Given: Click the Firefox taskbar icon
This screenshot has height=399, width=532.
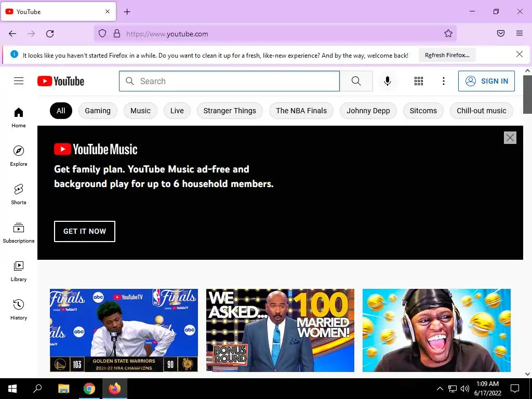Looking at the screenshot, I should point(115,389).
